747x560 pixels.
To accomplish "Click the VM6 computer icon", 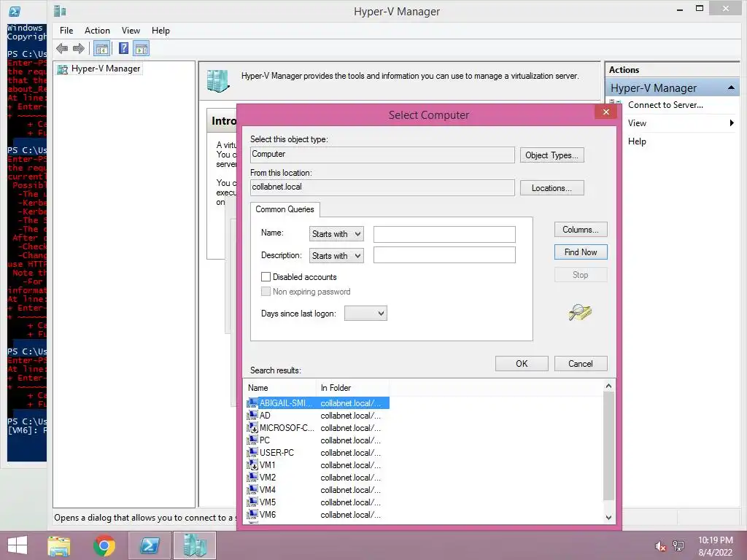I will 252,514.
